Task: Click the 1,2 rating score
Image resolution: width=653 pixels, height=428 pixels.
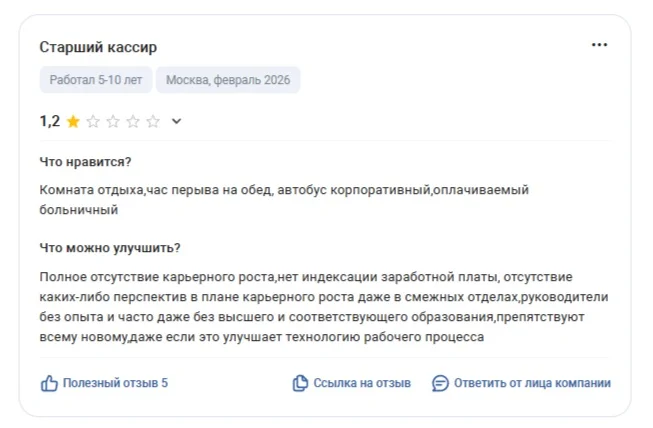Action: point(50,121)
